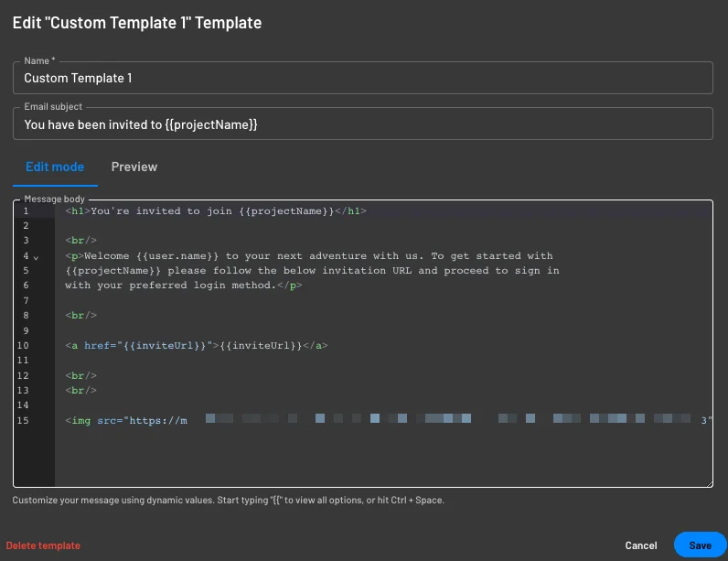
Task: Click the 'Edit "Custom Template 1" Template' title
Action: tap(137, 23)
